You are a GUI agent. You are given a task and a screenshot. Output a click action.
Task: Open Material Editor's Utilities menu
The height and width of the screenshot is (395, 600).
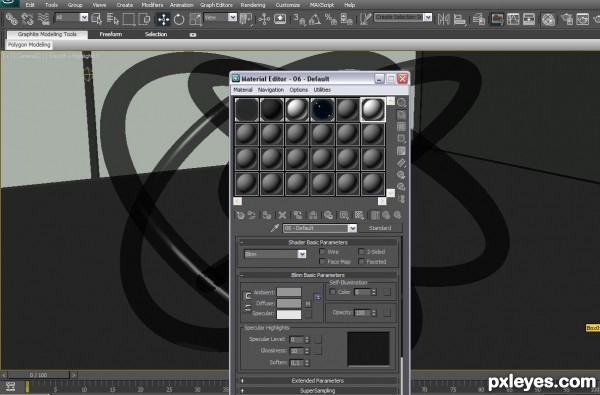[322, 90]
